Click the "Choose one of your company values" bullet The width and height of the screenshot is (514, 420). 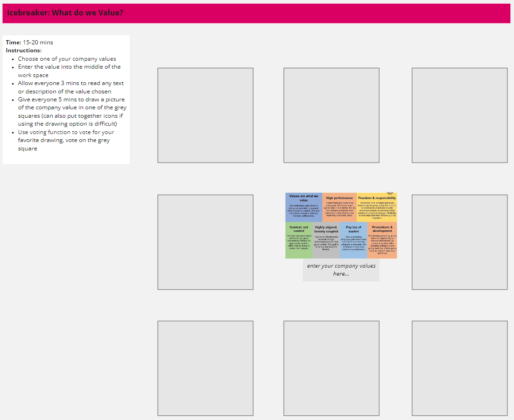[x=67, y=59]
